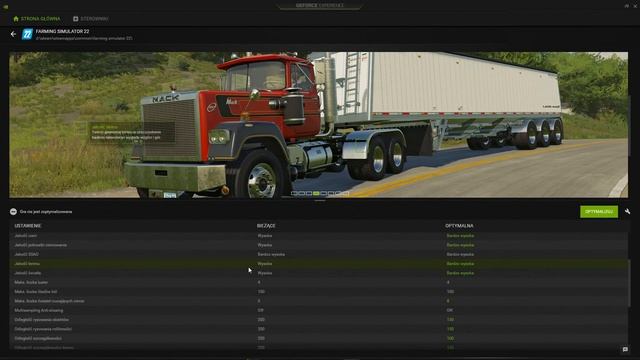Switch to the Sterowniki tab
The height and width of the screenshot is (360, 640).
click(x=91, y=19)
